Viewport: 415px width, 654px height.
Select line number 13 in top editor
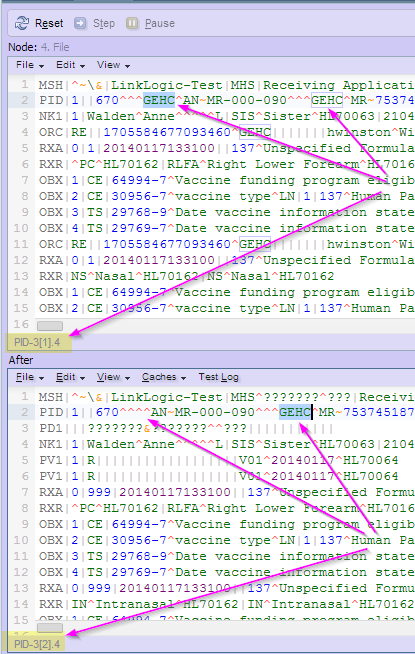(21, 276)
